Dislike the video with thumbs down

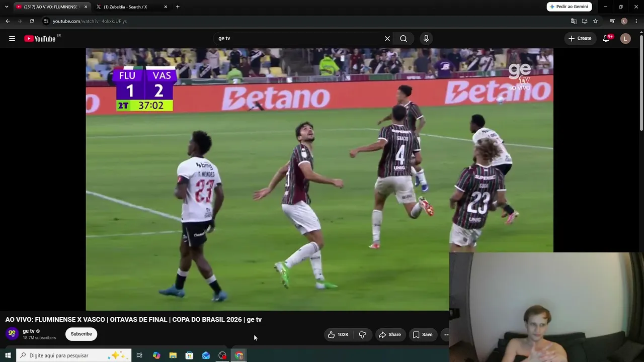click(362, 334)
